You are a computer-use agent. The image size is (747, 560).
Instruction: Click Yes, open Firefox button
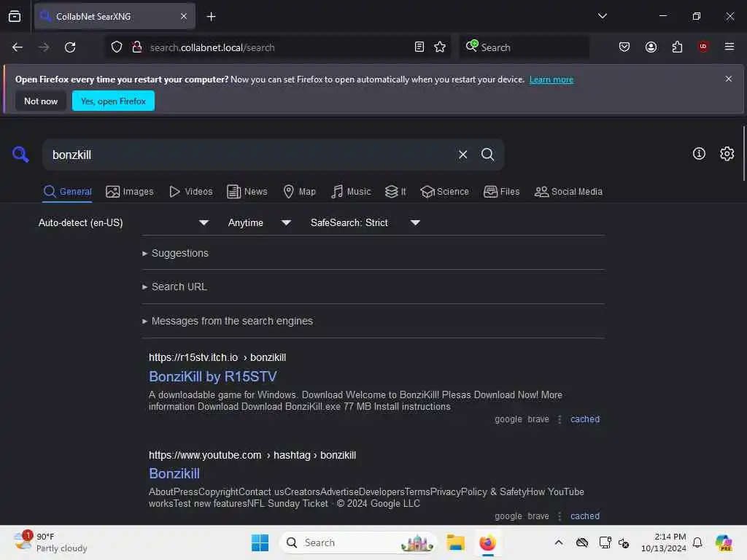coord(113,101)
